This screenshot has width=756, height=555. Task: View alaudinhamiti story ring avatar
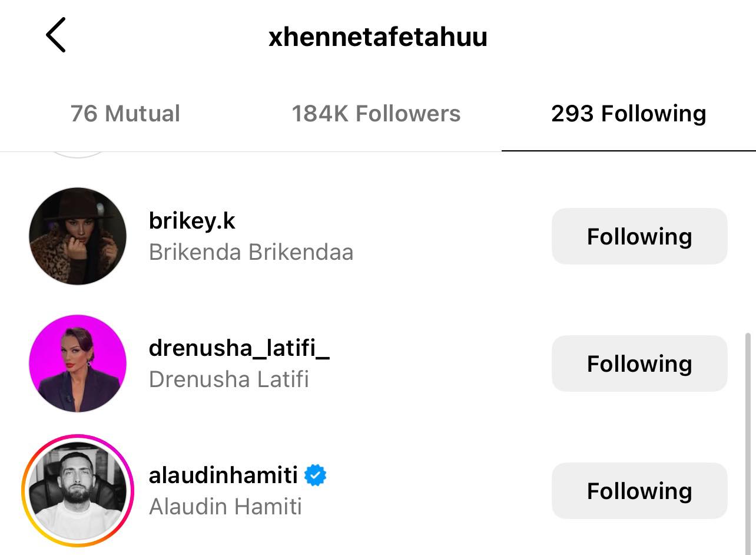point(78,491)
